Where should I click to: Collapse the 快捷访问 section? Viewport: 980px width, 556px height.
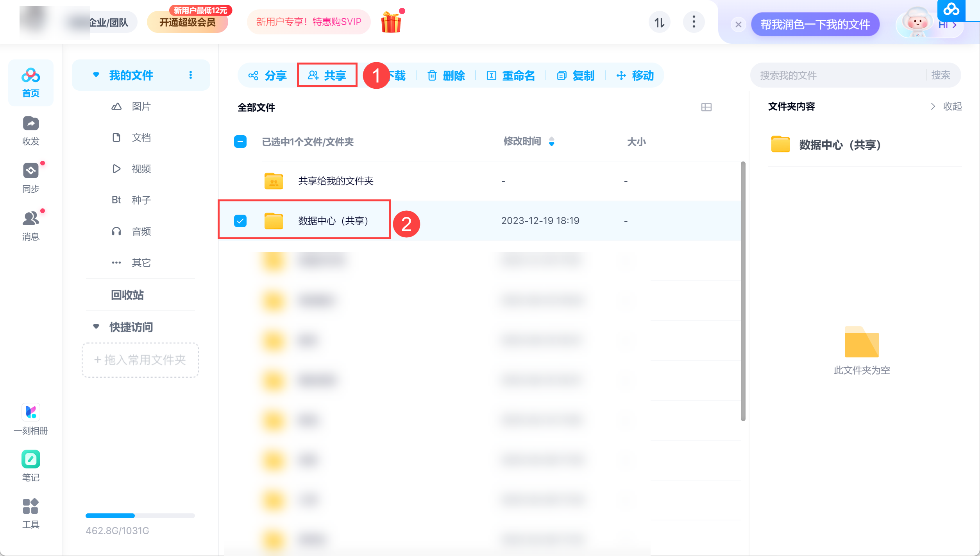[x=96, y=326]
